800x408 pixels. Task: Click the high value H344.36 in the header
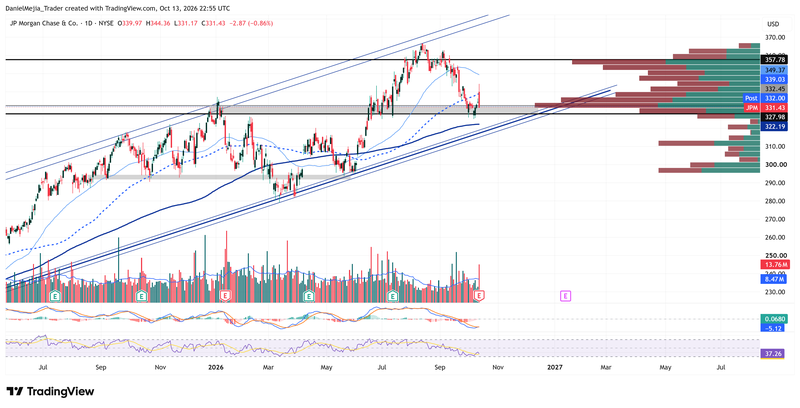158,23
